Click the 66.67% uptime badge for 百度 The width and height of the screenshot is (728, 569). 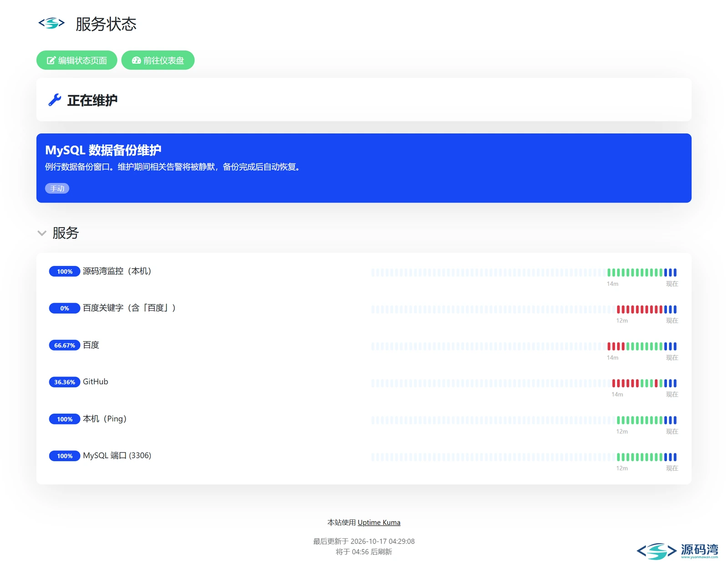pos(65,345)
